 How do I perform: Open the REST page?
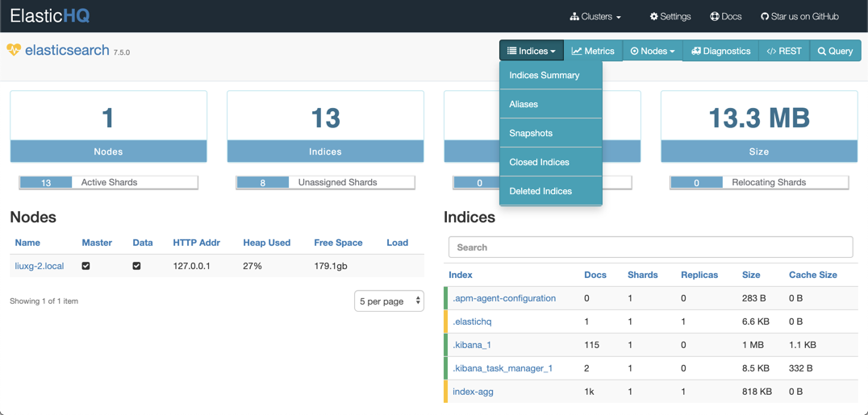784,51
